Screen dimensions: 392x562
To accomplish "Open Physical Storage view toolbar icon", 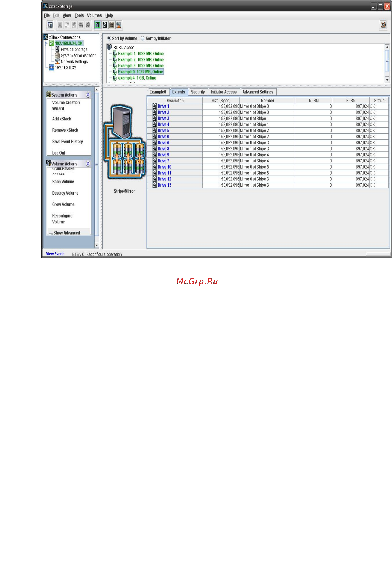I will [105, 25].
